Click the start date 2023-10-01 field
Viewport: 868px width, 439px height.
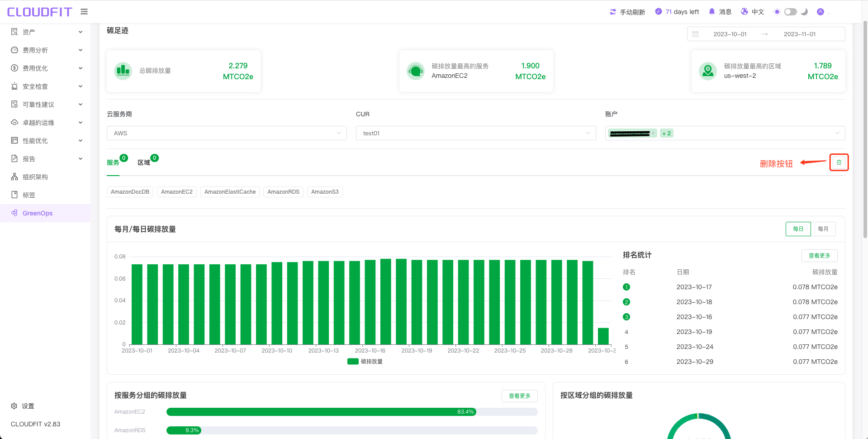(x=730, y=34)
